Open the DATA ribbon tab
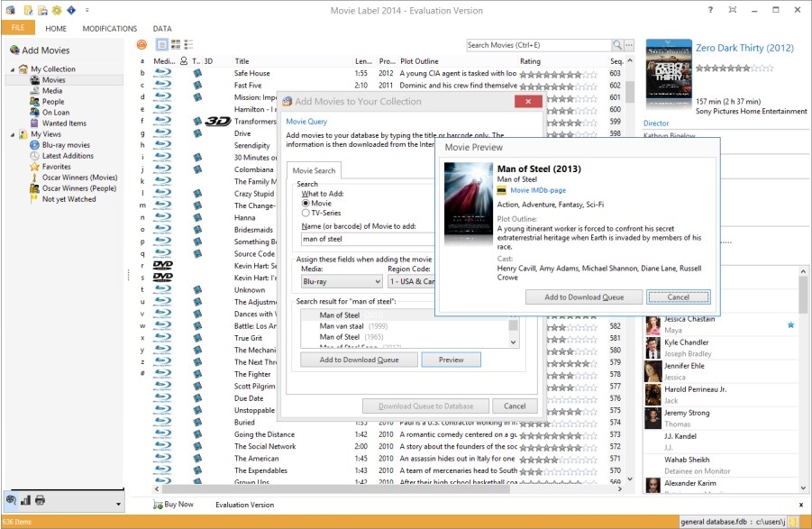Viewport: 812px width, 529px height. pos(162,29)
